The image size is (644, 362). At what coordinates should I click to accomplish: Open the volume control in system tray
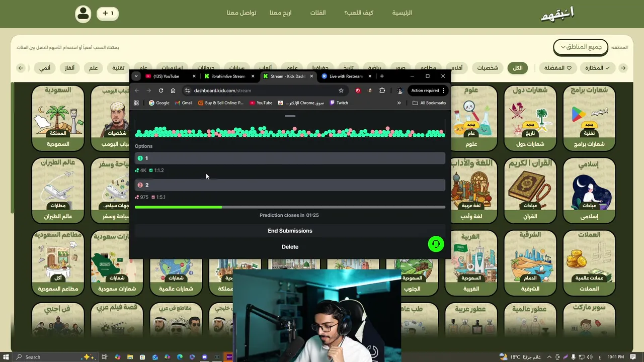(590, 357)
